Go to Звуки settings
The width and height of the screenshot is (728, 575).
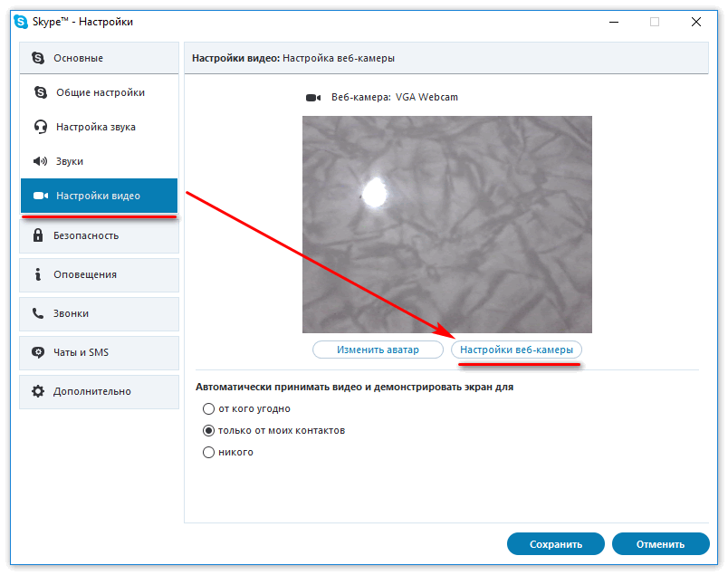tap(99, 161)
